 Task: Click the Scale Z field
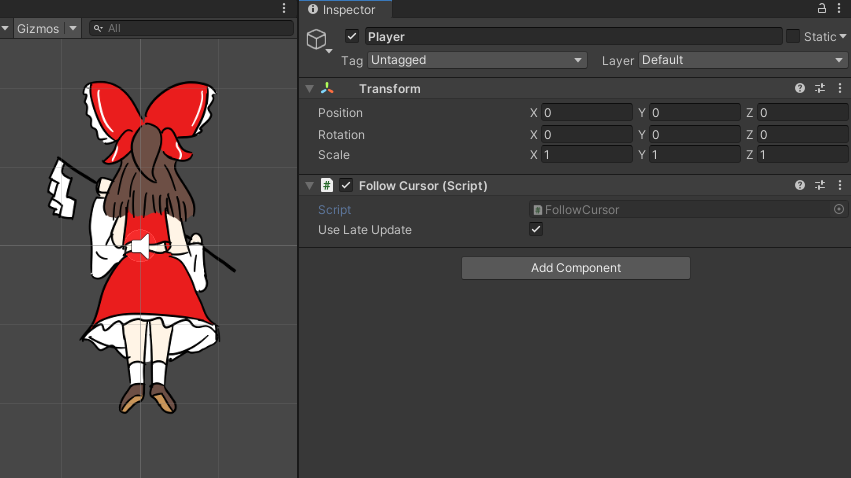point(803,155)
